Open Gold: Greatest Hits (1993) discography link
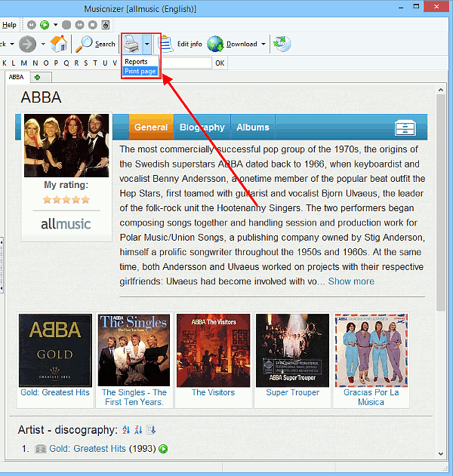Screen dimensions: 453x476 pyautogui.click(x=88, y=449)
